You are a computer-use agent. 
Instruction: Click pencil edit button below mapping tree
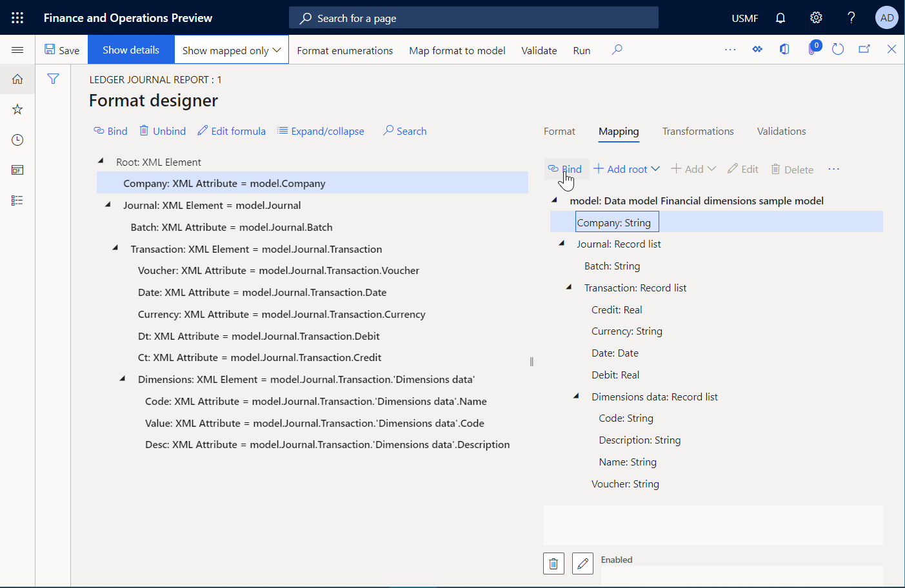[582, 563]
